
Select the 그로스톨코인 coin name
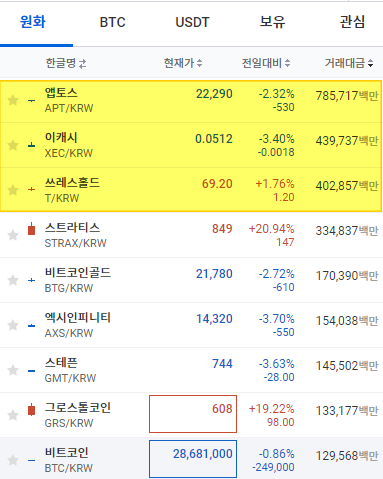pyautogui.click(x=78, y=407)
